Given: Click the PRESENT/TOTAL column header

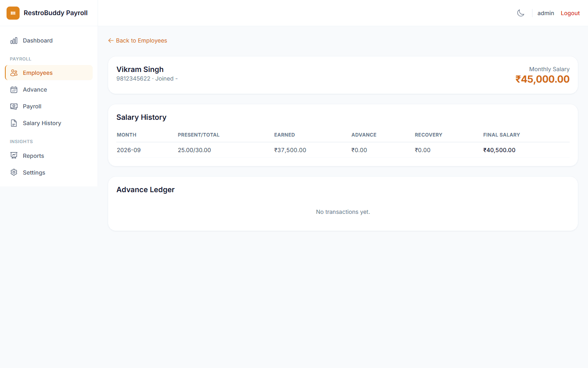Looking at the screenshot, I should [198, 135].
